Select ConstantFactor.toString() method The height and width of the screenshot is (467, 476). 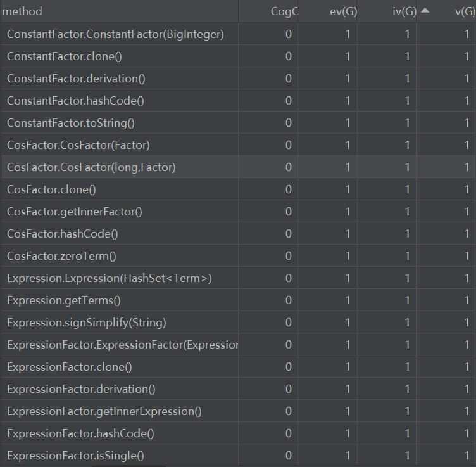coord(71,123)
